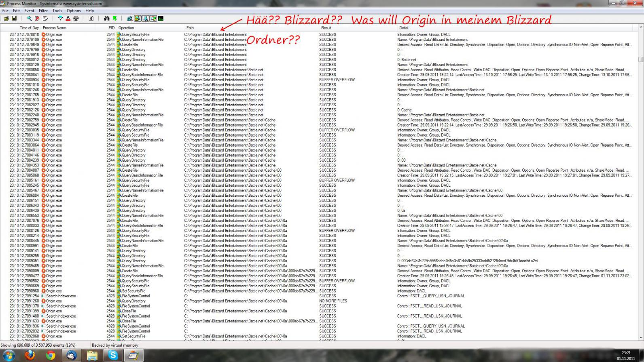The width and height of the screenshot is (644, 362).
Task: Toggle Show Network Activity icon
Action: click(145, 18)
